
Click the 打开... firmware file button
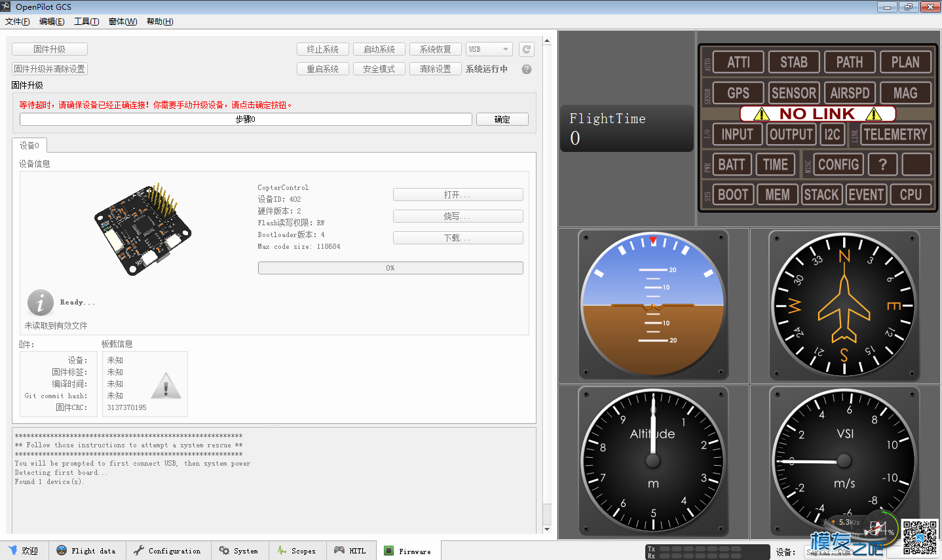458,195
